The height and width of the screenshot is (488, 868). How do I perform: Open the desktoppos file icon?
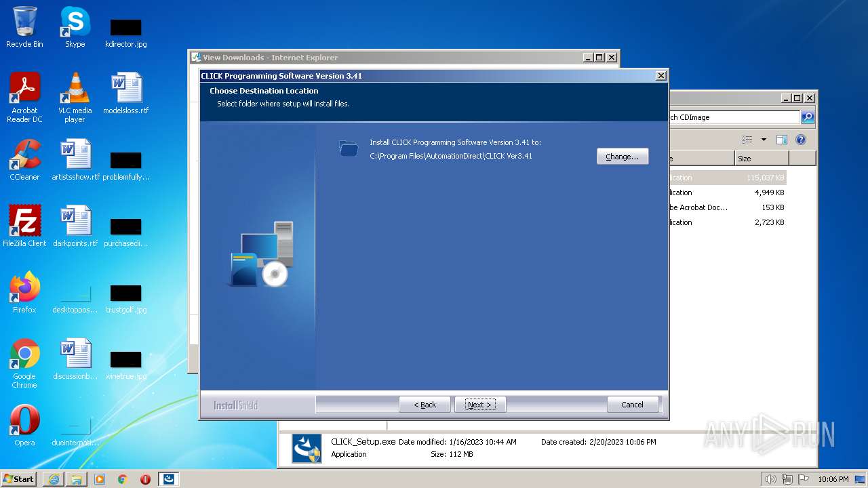click(x=75, y=299)
